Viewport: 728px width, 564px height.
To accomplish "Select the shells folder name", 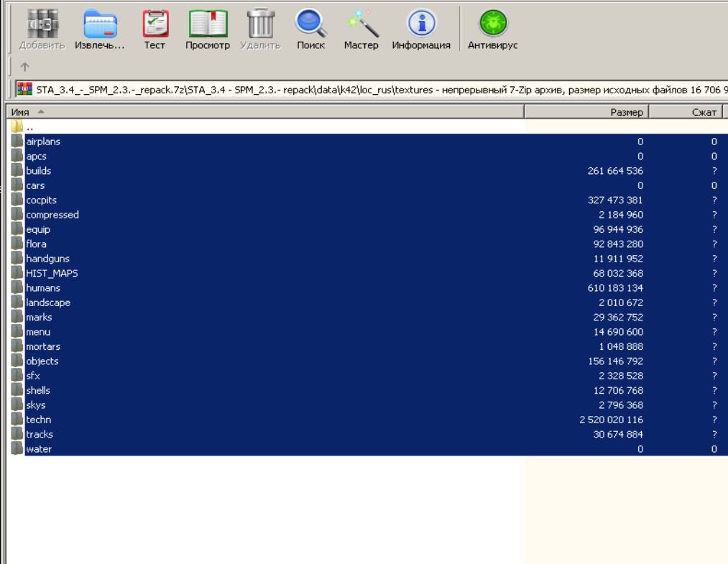I will [x=38, y=390].
